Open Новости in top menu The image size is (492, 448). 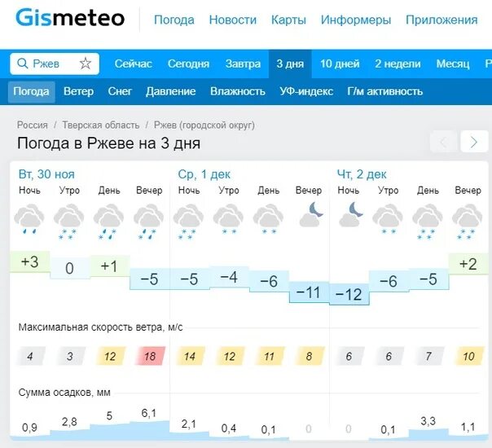coord(232,20)
